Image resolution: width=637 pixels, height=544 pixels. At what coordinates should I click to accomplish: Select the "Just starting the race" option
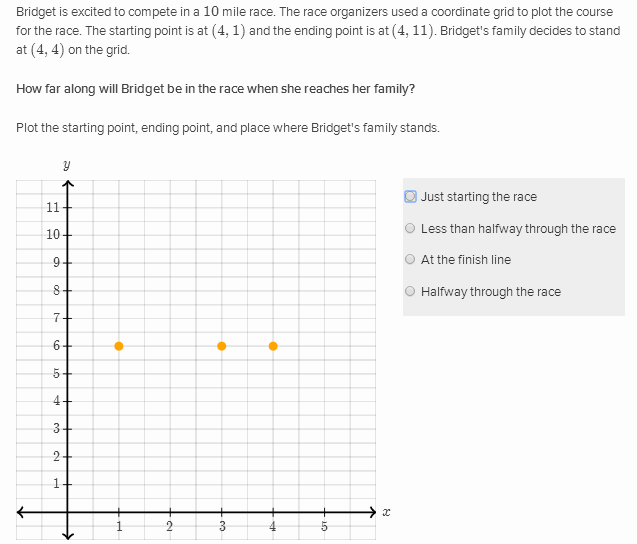pyautogui.click(x=410, y=197)
